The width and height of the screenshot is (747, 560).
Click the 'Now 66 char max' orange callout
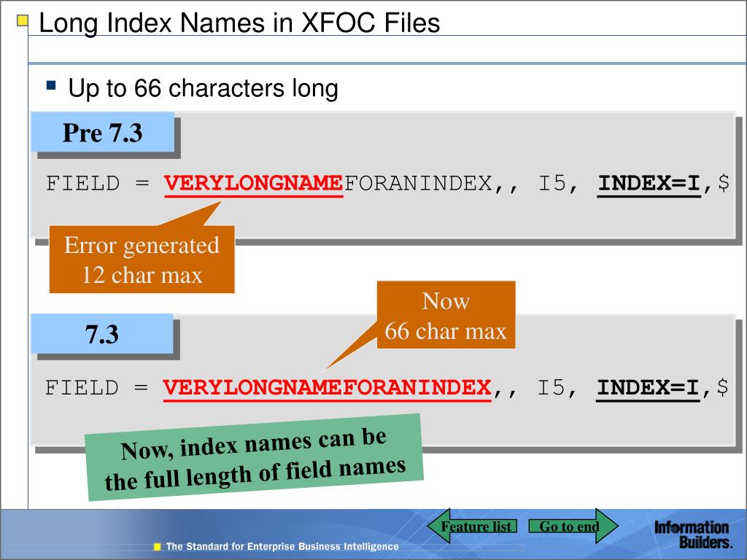point(446,315)
